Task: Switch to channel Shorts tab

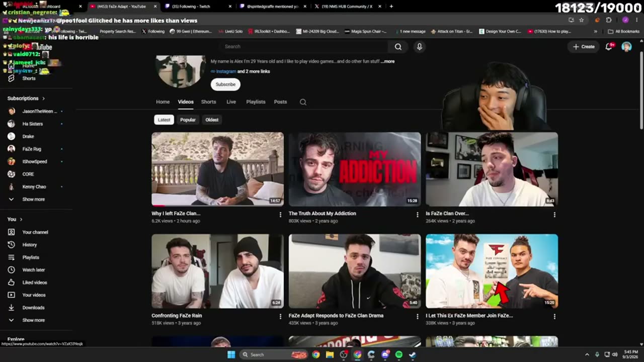Action: click(x=208, y=102)
